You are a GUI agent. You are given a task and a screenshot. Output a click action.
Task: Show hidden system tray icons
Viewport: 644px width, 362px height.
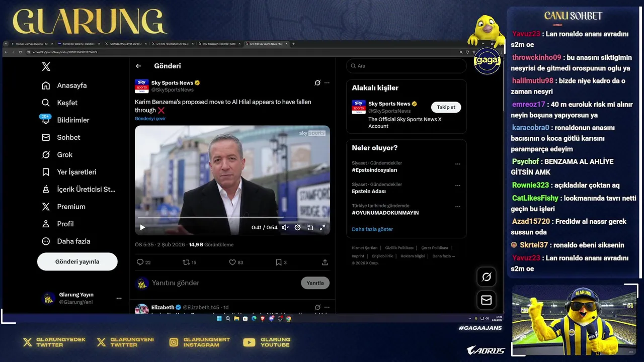[x=470, y=318]
